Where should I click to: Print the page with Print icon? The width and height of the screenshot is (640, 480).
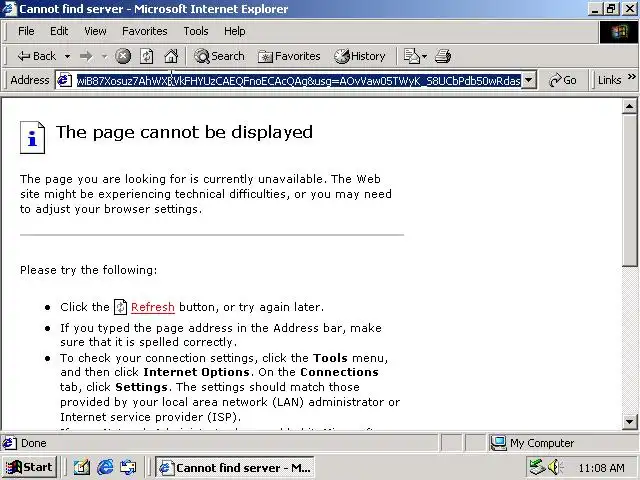coord(443,56)
